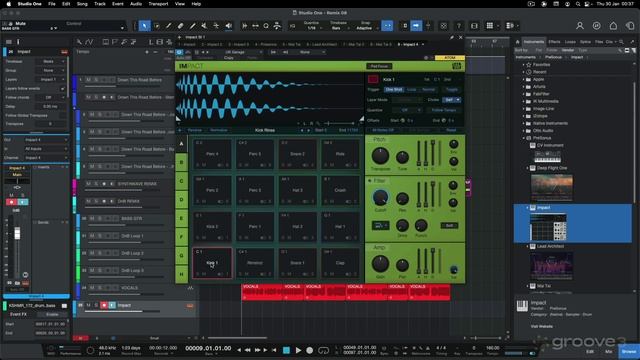640x360 pixels.
Task: Open the Browse panel button
Action: (x=629, y=351)
